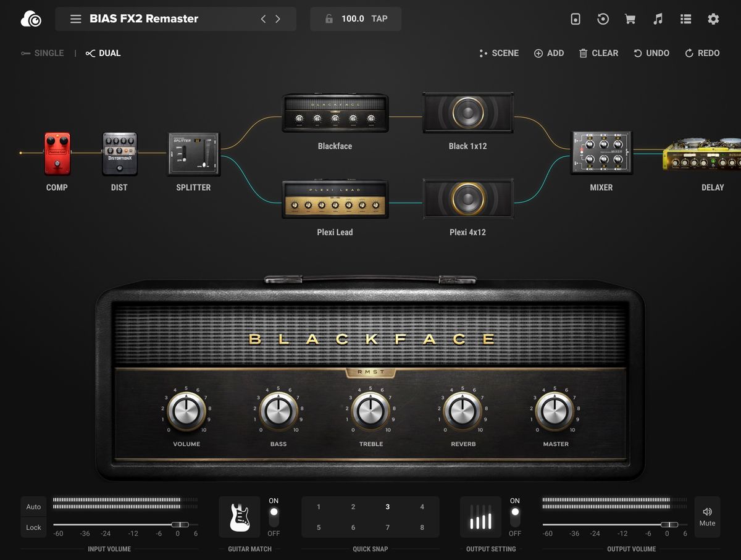Click the TREBLE knob on the amp

tap(371, 411)
